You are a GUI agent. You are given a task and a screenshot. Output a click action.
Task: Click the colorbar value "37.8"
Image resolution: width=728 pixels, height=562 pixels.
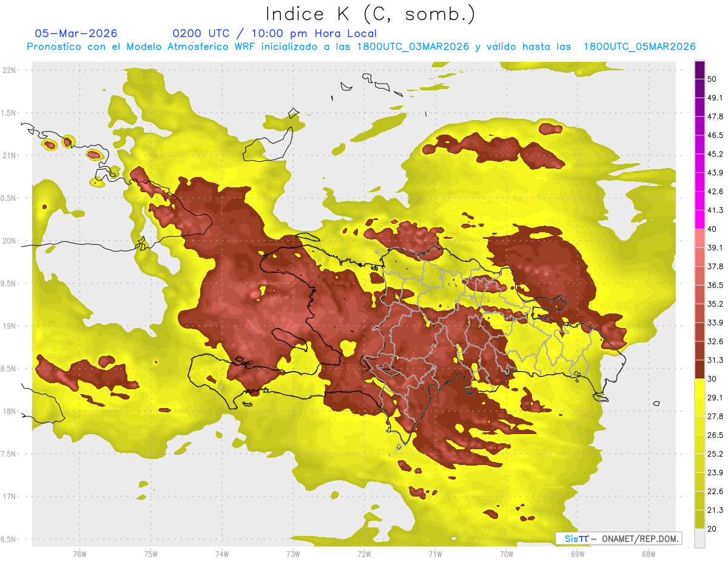coord(715,266)
